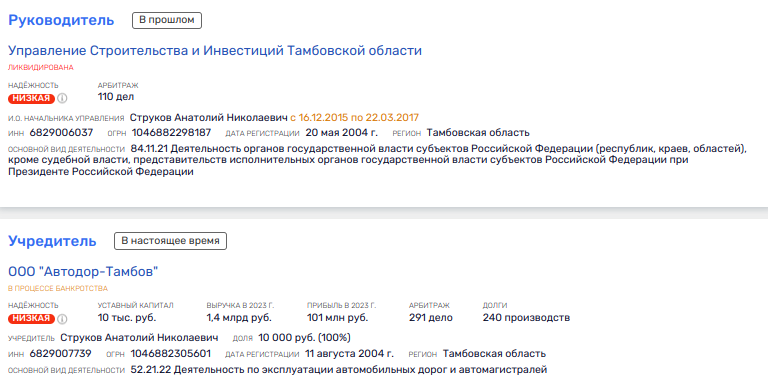Click the Руководитель section heading
768x389 pixels.
[x=61, y=20]
